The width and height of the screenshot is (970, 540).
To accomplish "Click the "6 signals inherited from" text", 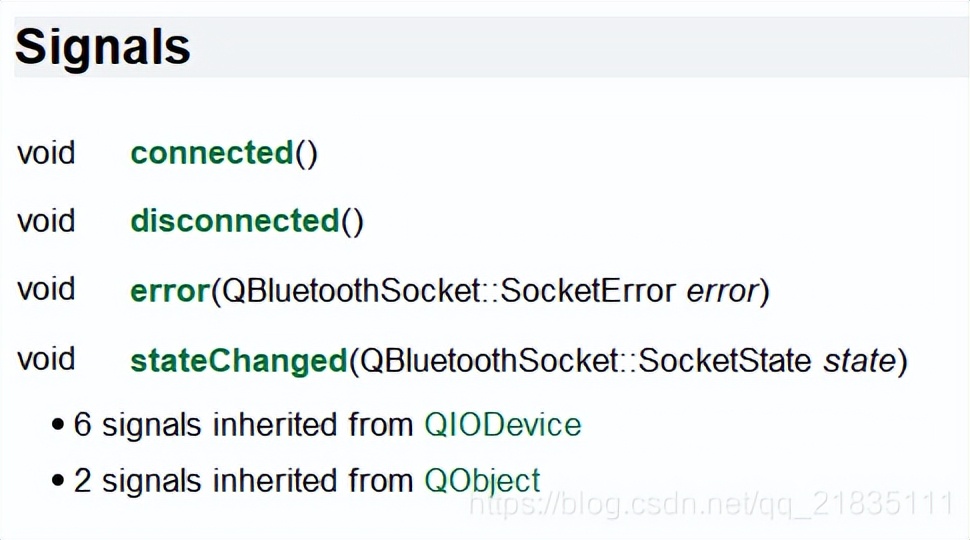I will point(244,425).
